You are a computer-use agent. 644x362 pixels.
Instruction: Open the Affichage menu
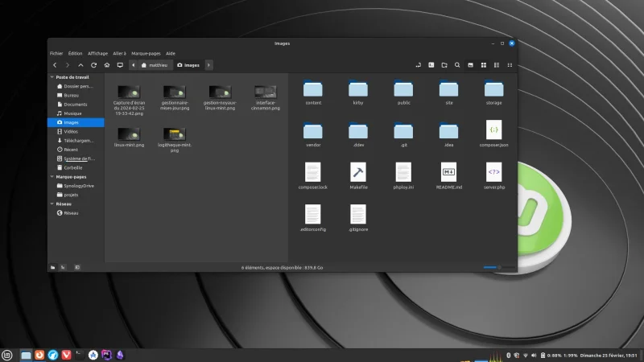tap(97, 53)
